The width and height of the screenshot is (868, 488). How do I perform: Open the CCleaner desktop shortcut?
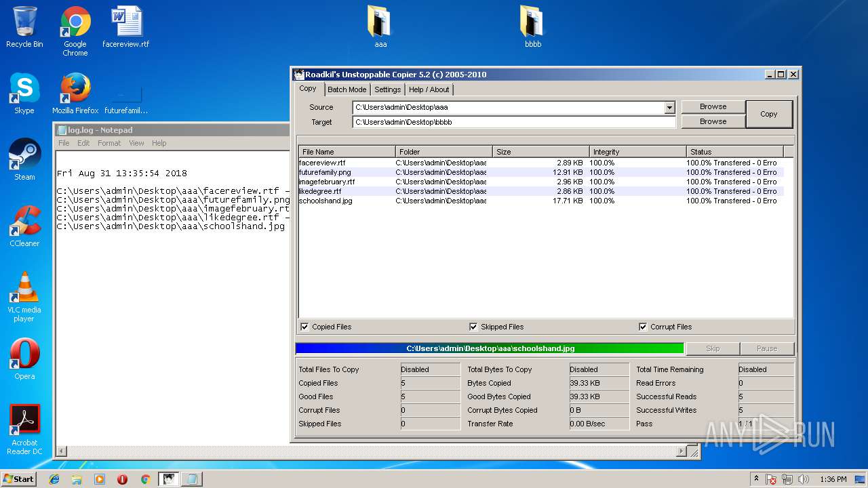click(x=24, y=226)
